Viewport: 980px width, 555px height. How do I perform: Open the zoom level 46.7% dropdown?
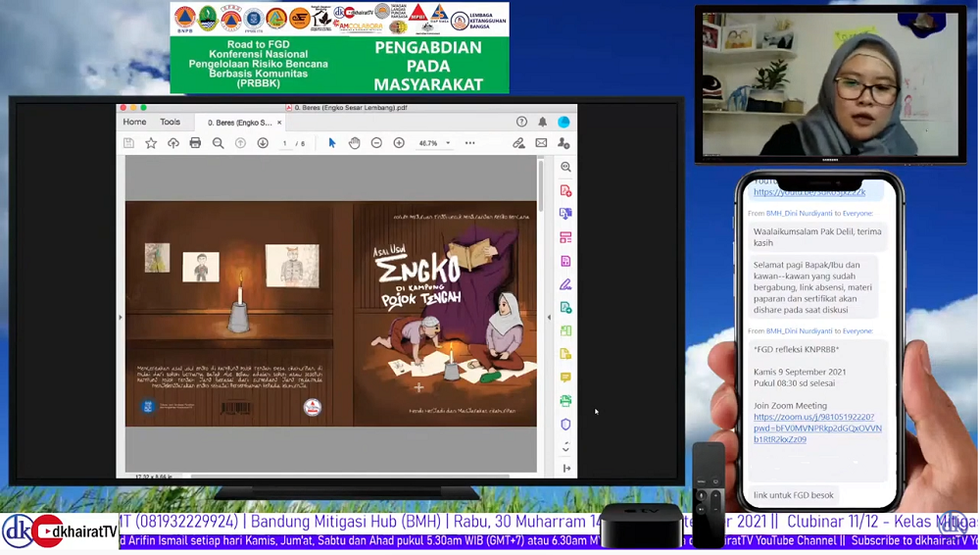[448, 143]
